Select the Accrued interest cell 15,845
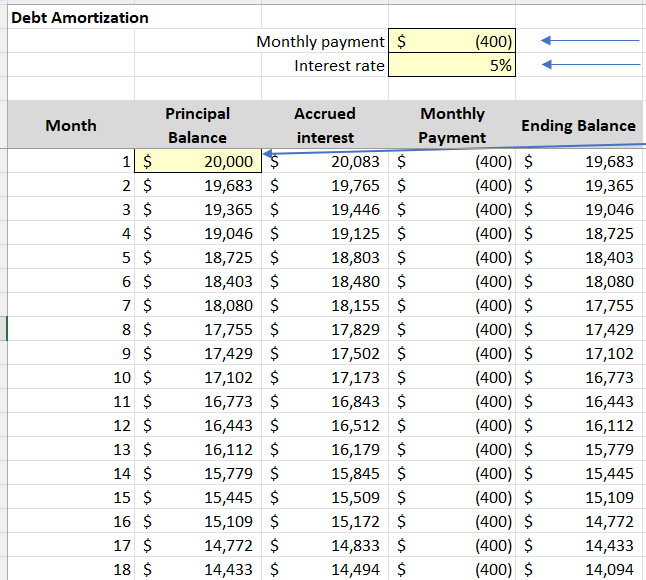Viewport: 646px width, 580px height. (x=325, y=473)
